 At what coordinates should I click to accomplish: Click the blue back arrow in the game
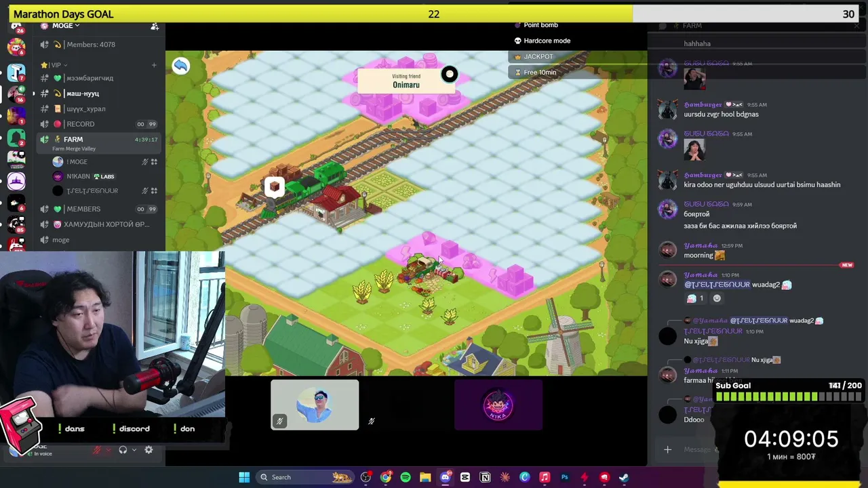pos(180,66)
